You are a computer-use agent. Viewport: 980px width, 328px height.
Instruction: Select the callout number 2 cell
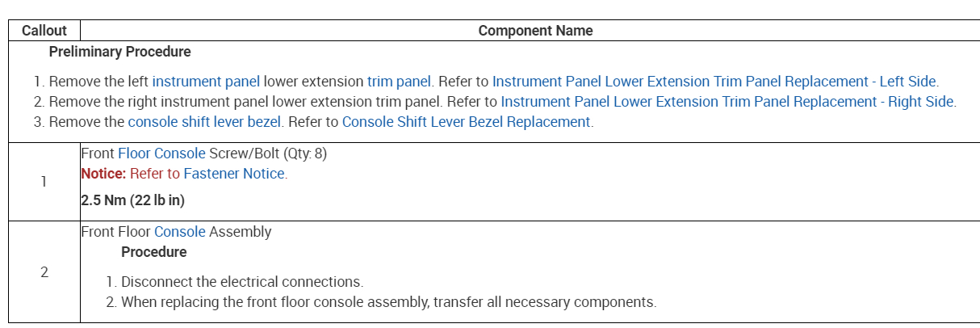(44, 272)
